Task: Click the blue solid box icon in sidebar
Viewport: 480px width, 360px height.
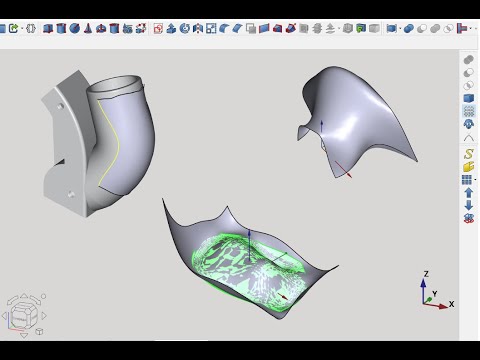Action: click(x=469, y=98)
